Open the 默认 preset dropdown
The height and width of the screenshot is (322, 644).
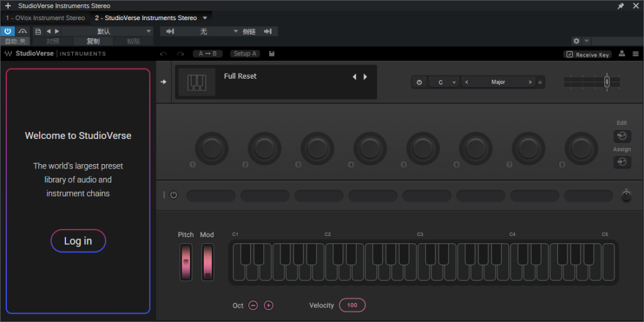click(107, 31)
